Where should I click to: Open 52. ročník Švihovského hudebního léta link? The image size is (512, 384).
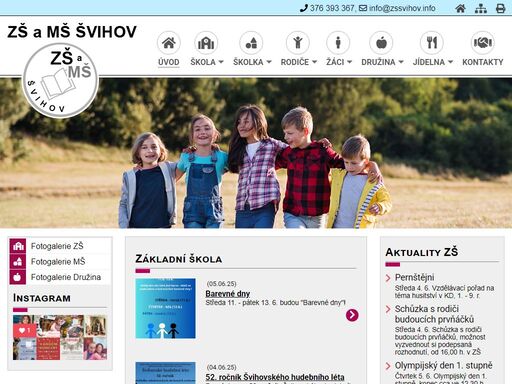tap(275, 377)
